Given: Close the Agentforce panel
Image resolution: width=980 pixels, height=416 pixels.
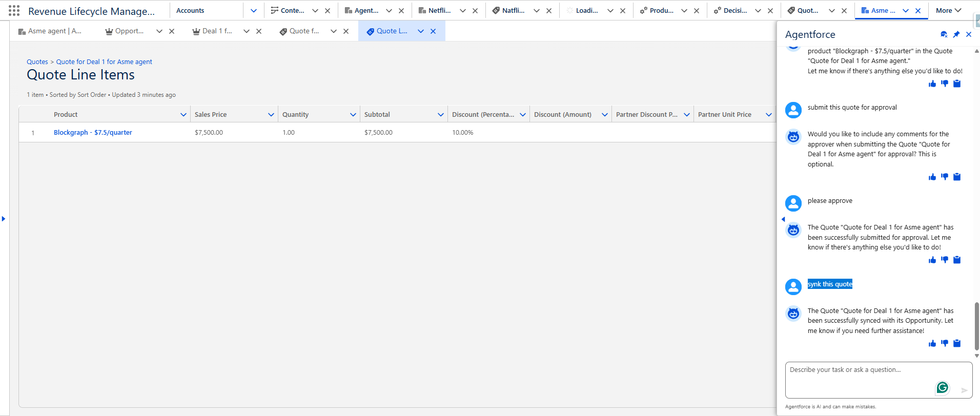Looking at the screenshot, I should click(969, 34).
